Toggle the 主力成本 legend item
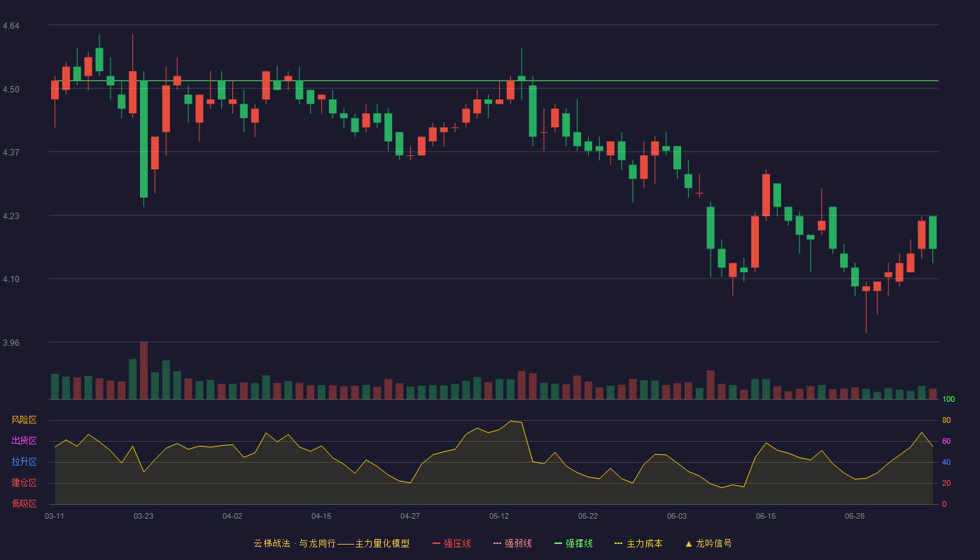The width and height of the screenshot is (980, 560). pos(638,543)
